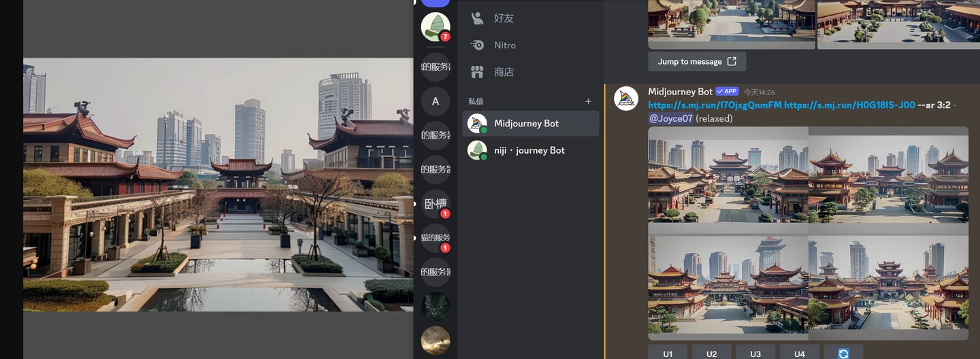Click the large courtyard image preview on the left
The image size is (980, 359).
tap(218, 185)
